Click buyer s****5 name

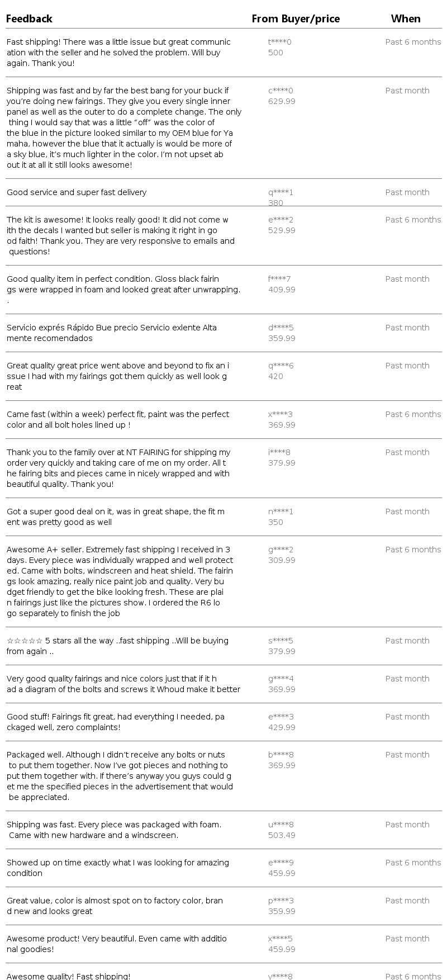tap(280, 641)
